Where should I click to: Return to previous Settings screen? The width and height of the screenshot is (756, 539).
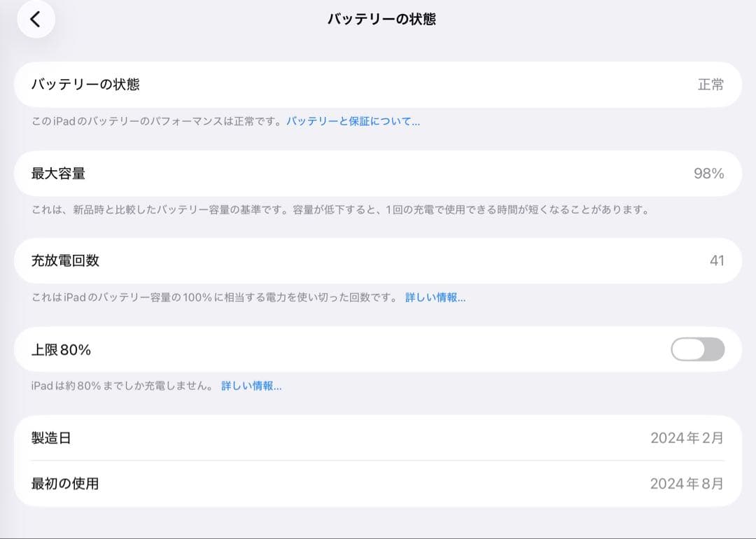[35, 20]
